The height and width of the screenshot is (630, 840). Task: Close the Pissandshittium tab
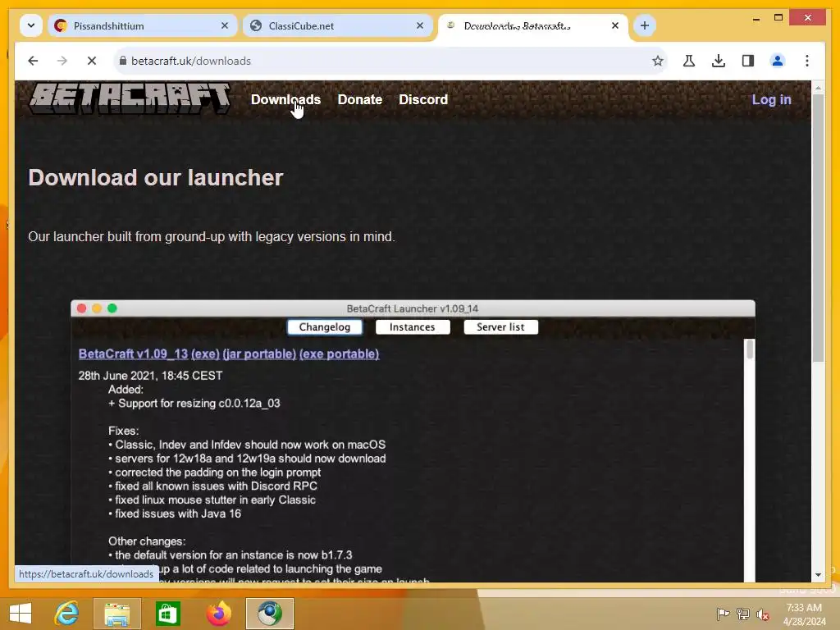click(225, 25)
